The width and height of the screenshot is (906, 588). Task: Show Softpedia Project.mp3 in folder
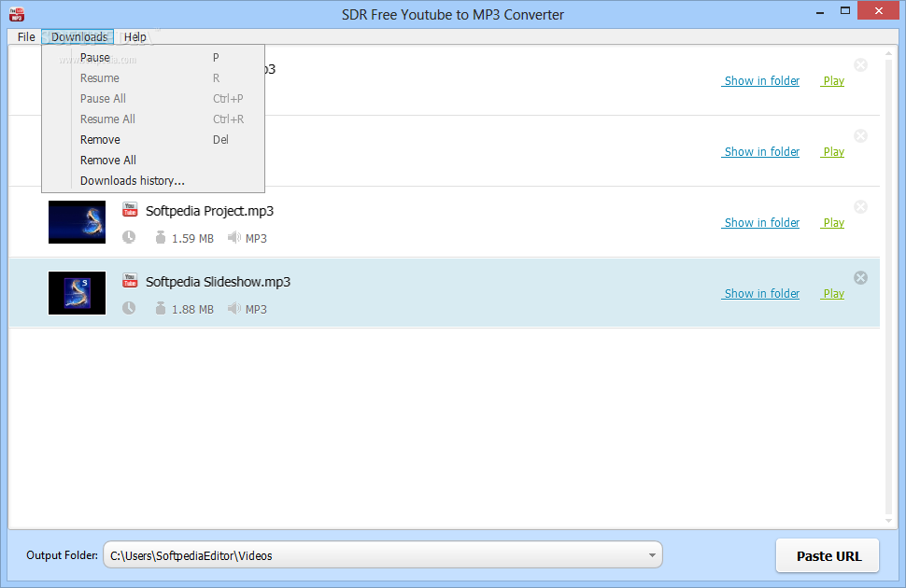pos(761,223)
